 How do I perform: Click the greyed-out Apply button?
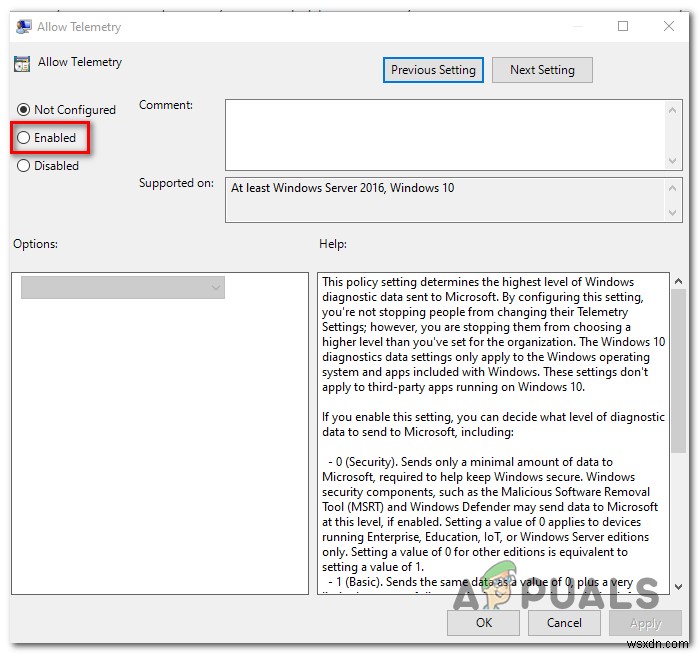click(x=646, y=622)
